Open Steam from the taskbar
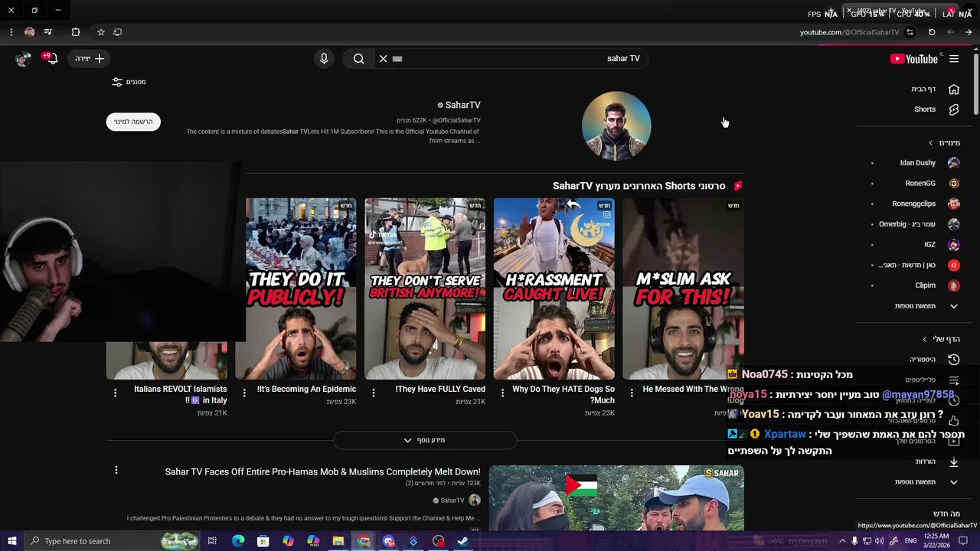This screenshot has width=980, height=551. [x=463, y=541]
